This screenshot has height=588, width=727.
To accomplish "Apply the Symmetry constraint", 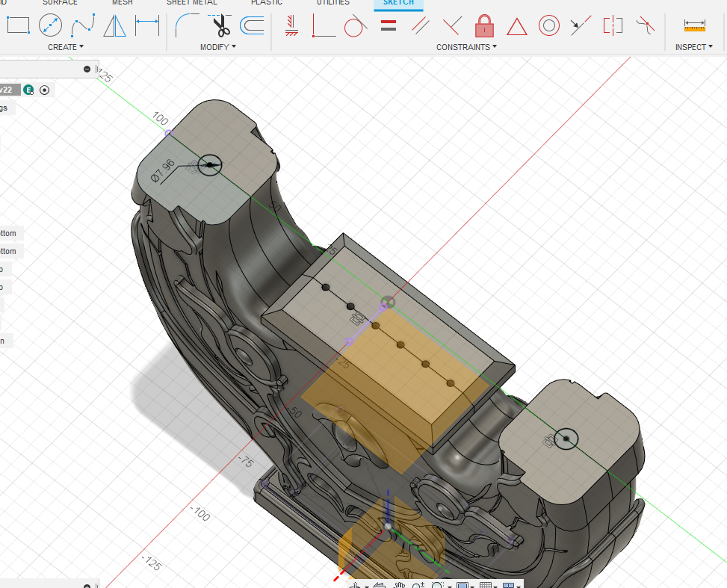I will tap(613, 25).
